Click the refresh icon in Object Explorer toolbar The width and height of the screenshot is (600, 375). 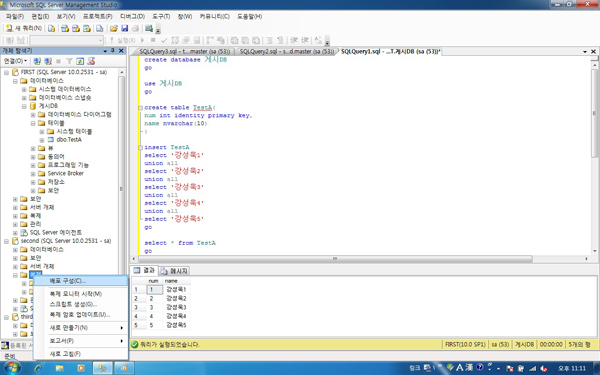tap(80, 61)
